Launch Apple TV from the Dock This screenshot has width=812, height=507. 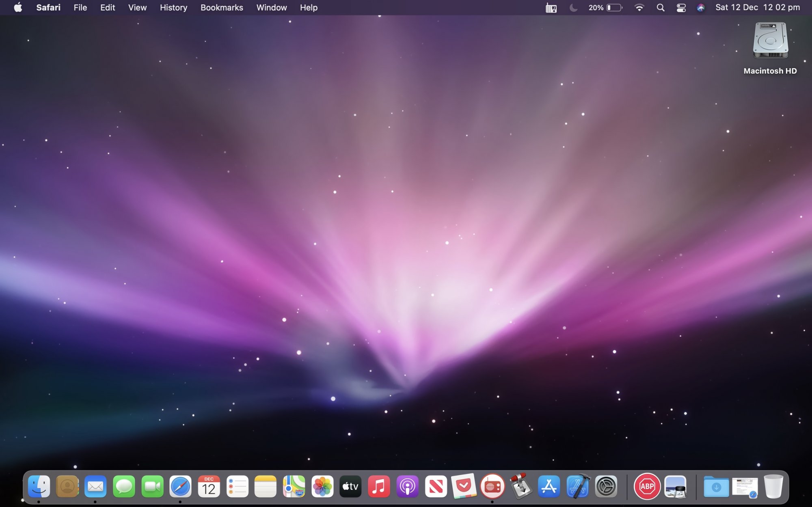pyautogui.click(x=350, y=486)
